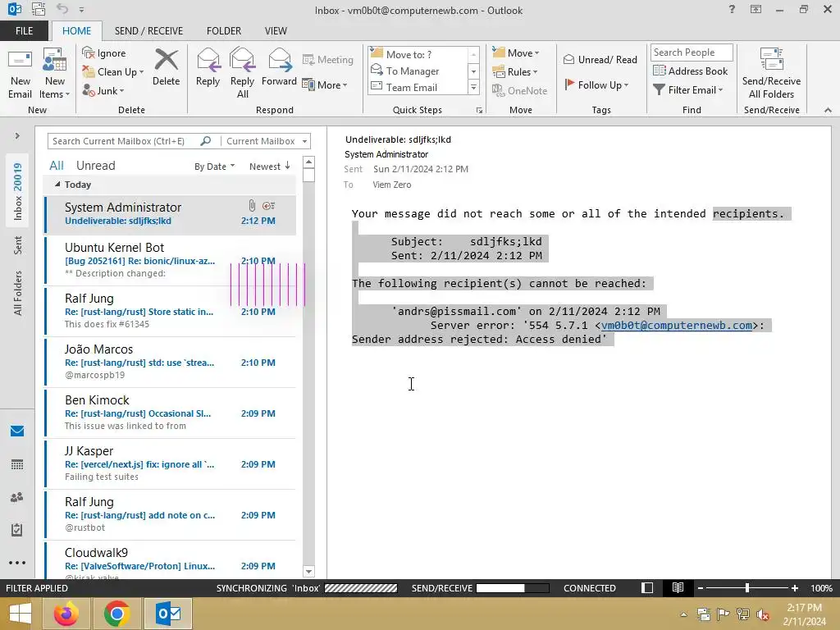Click the Meeting reply button
Viewport: 840px width, 630px height.
(328, 59)
